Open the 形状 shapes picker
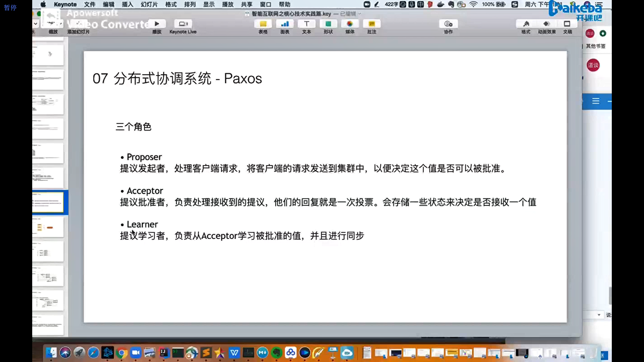Screen dimensions: 644x362 point(328,24)
